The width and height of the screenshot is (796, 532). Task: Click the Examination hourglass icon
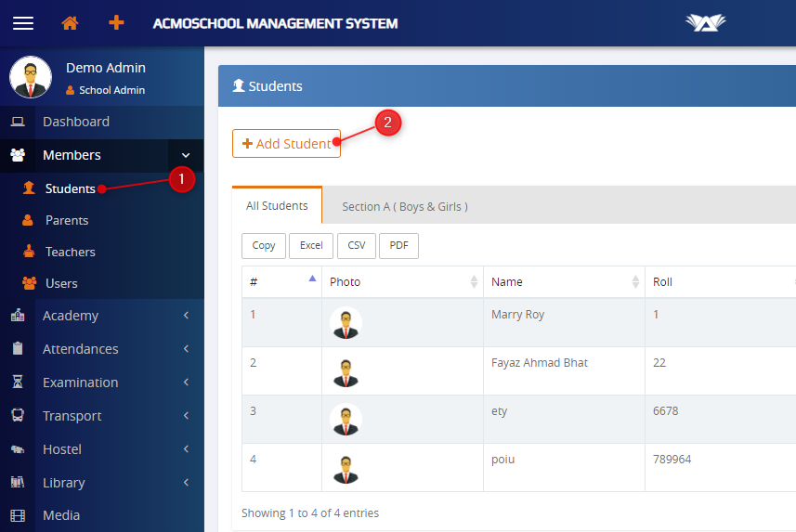click(x=18, y=383)
